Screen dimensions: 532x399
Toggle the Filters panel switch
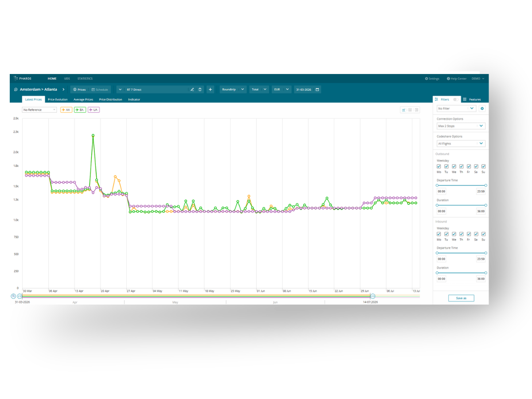coord(456,99)
